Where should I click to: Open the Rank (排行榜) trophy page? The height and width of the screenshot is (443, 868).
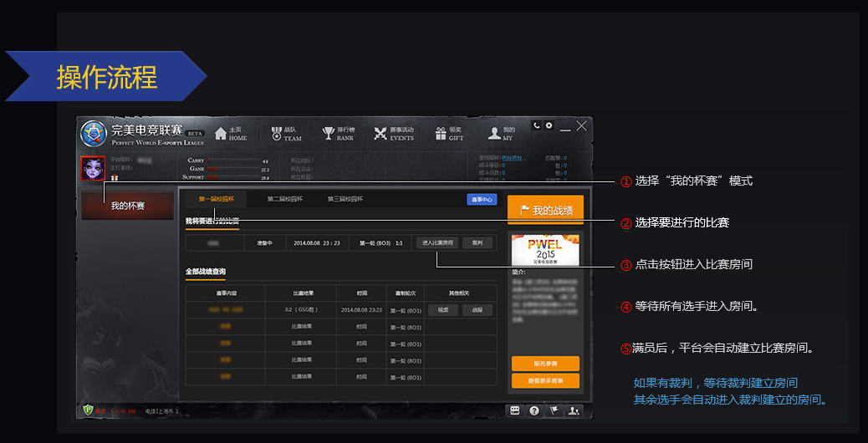point(329,134)
